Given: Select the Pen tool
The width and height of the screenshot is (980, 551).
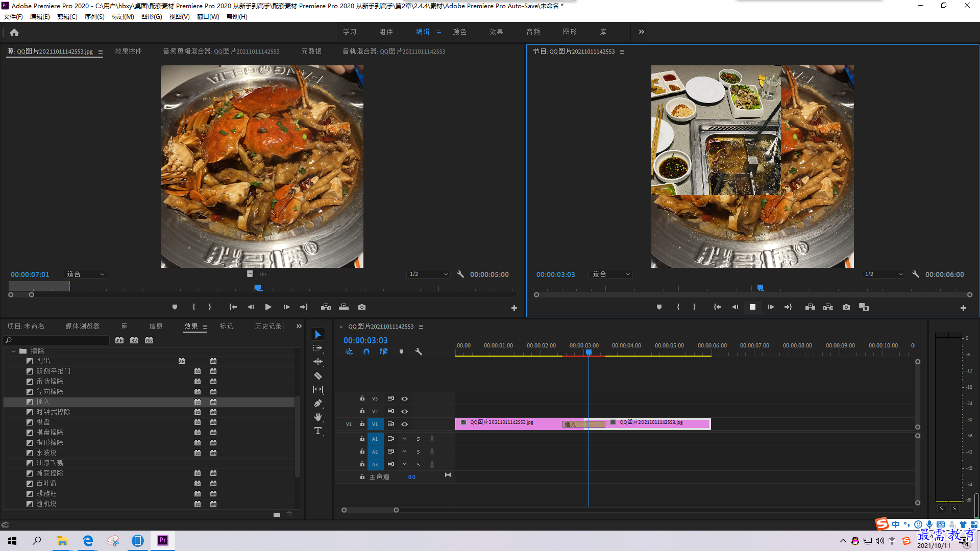Looking at the screenshot, I should pos(318,404).
